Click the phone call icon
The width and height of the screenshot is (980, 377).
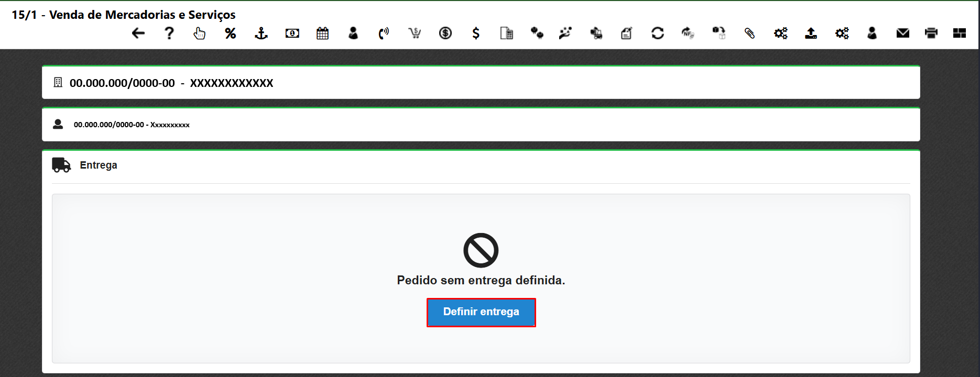tap(384, 34)
